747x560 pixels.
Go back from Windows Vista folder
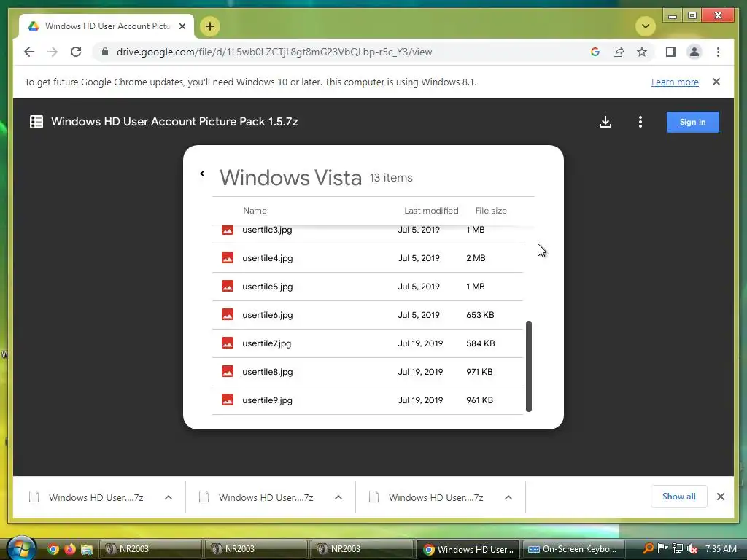point(202,174)
